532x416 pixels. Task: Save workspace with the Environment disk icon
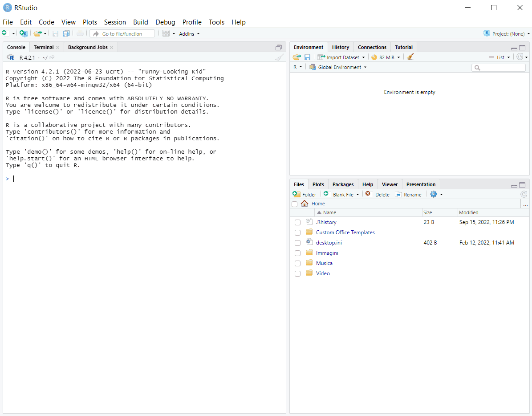pos(307,57)
